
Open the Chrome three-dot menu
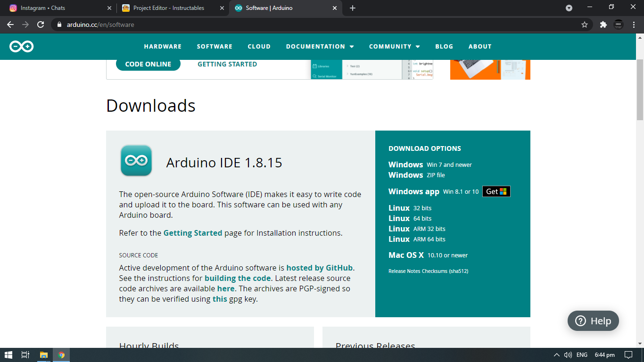click(x=633, y=25)
